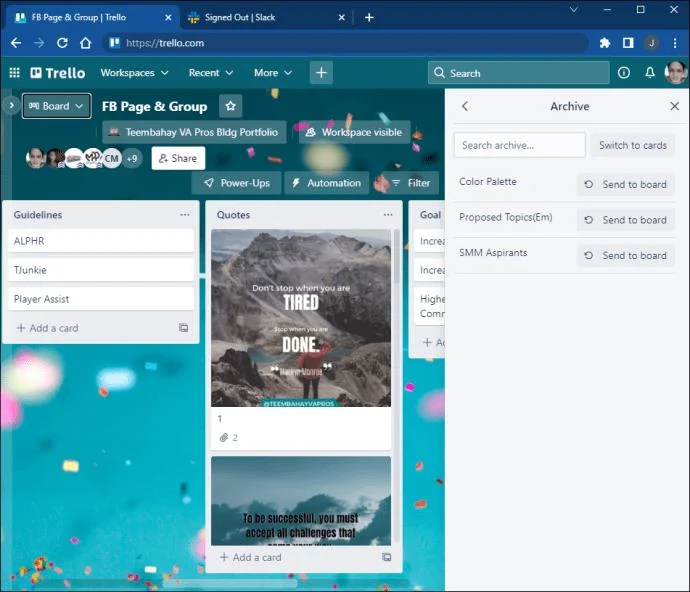Open the Board view switcher dropdown
The width and height of the screenshot is (690, 592).
click(56, 106)
